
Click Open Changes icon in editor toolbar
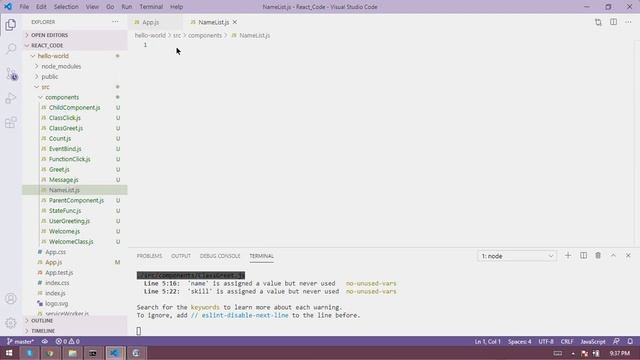click(598, 22)
